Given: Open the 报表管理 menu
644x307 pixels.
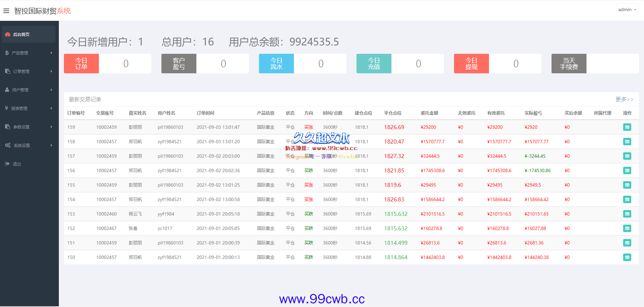Looking at the screenshot, I should [29, 108].
